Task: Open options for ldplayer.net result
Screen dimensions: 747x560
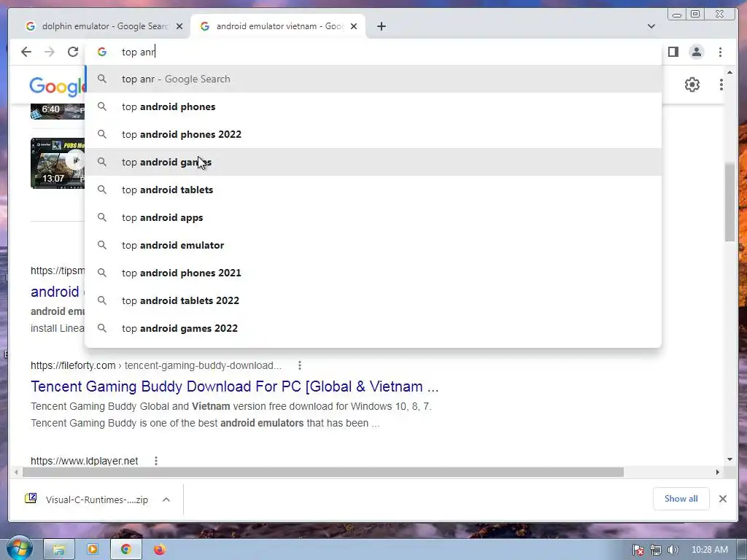Action: tap(156, 461)
